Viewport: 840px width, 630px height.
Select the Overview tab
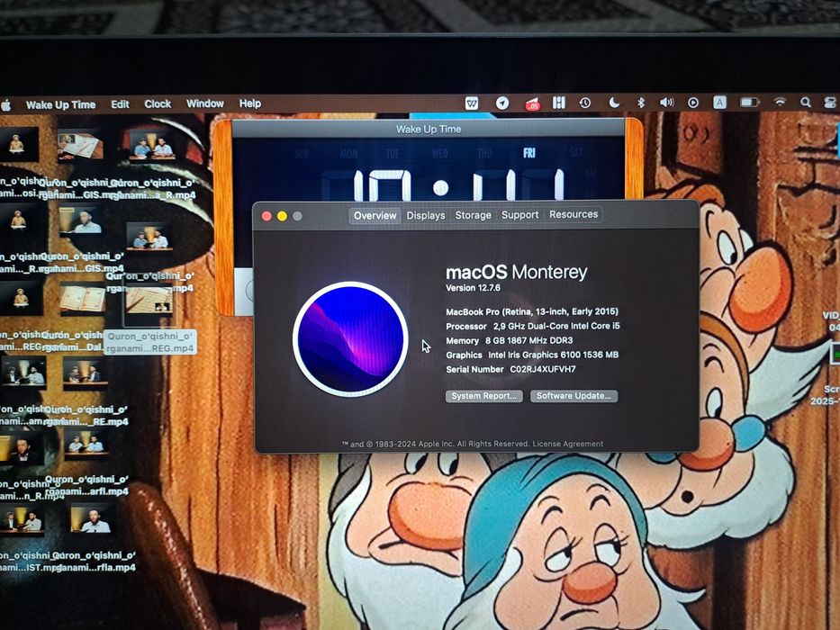(x=375, y=215)
